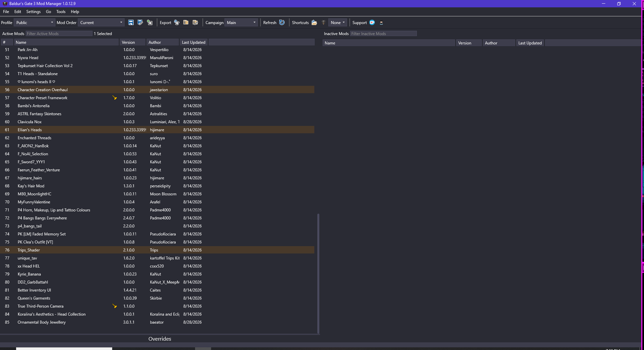Export load order to the game
The width and height of the screenshot is (644, 350).
tap(177, 22)
